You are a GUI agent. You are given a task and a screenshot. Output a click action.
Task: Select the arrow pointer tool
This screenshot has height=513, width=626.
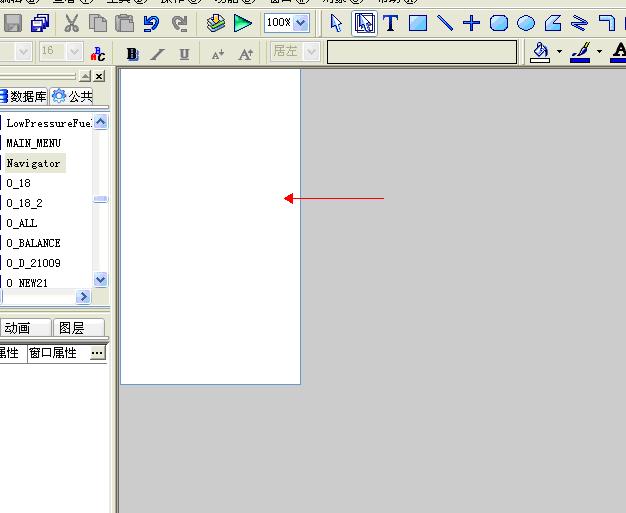337,23
